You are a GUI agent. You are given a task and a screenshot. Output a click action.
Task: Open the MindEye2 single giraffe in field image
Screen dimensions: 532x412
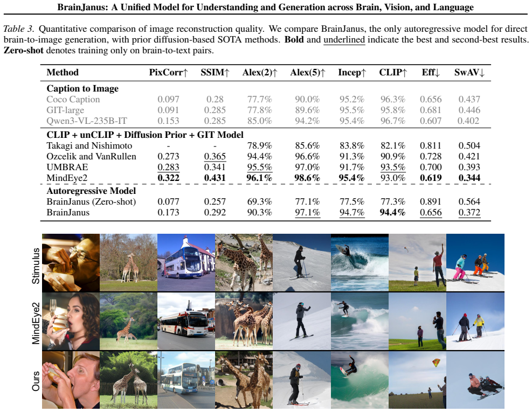pyautogui.click(x=129, y=321)
